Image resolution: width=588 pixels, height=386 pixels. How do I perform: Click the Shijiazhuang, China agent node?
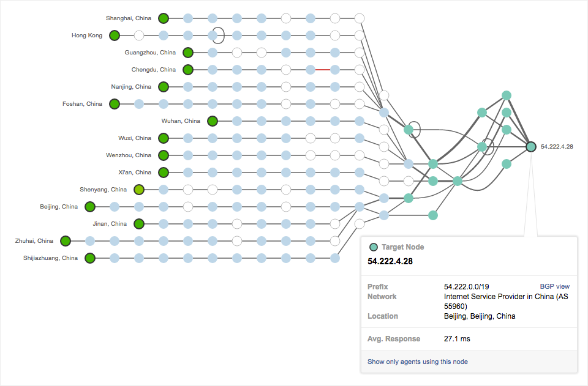click(x=90, y=258)
